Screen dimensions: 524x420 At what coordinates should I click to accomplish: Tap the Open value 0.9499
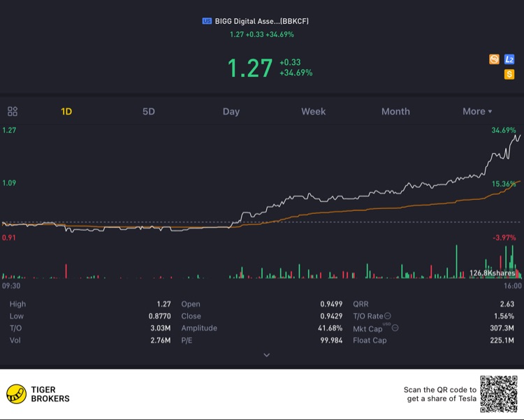[331, 304]
